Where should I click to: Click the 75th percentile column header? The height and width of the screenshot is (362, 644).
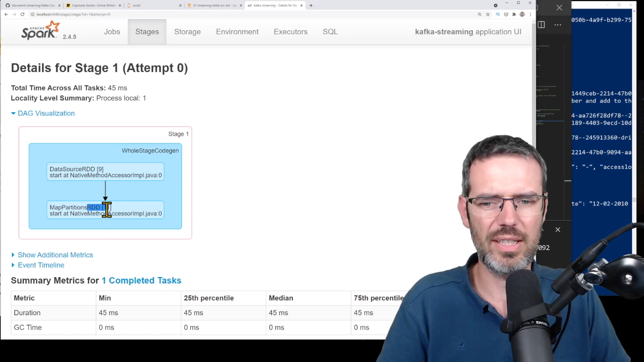[379, 298]
